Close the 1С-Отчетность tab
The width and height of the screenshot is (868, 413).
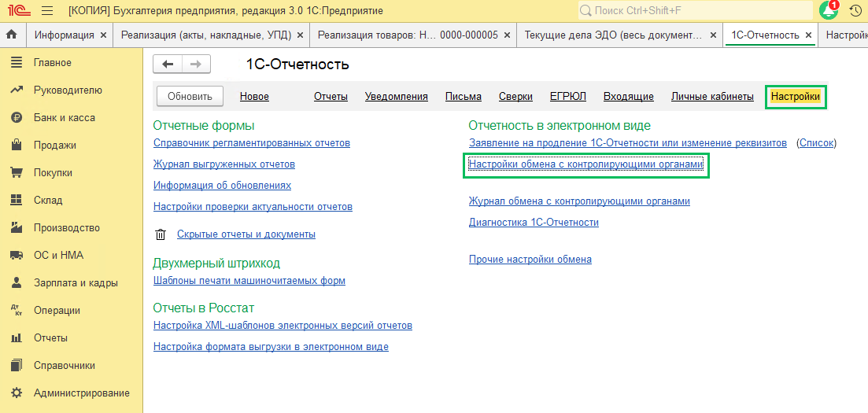point(808,35)
